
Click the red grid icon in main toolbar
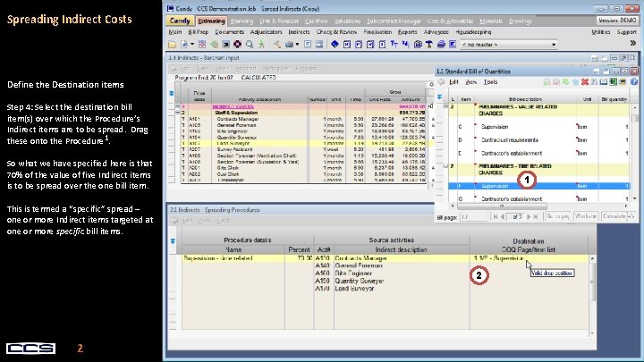pyautogui.click(x=202, y=45)
